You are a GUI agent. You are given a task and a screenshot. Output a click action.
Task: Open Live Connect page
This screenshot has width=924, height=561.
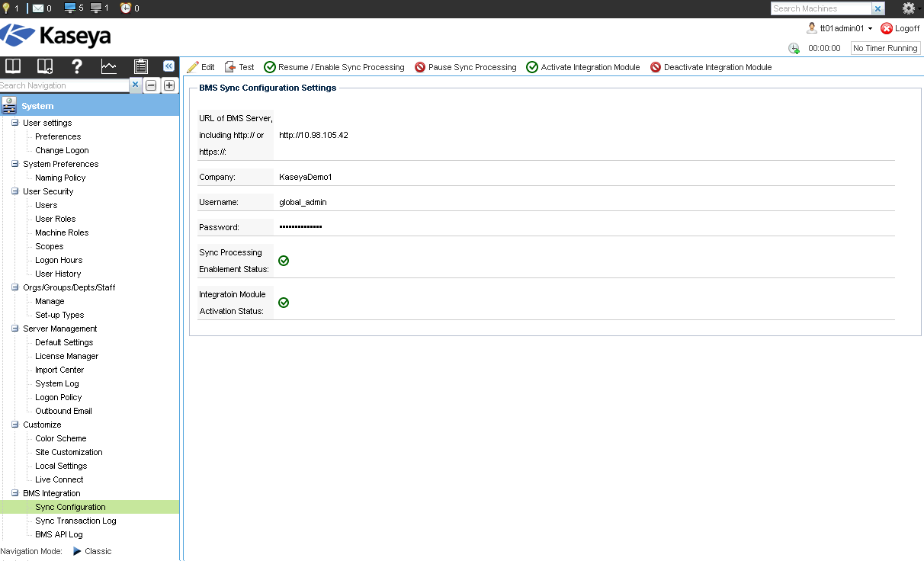pos(59,479)
